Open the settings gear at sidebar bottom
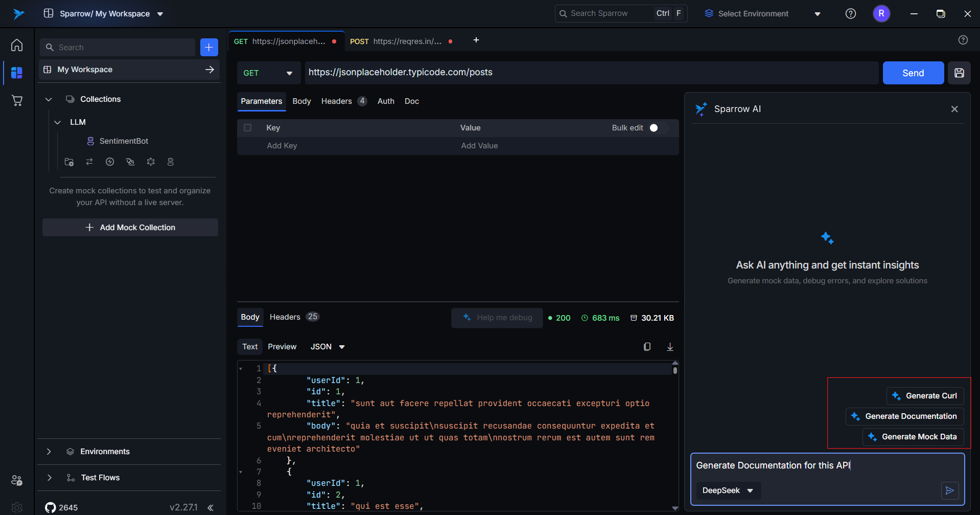Screen dimensions: 980x515 click(x=17, y=507)
